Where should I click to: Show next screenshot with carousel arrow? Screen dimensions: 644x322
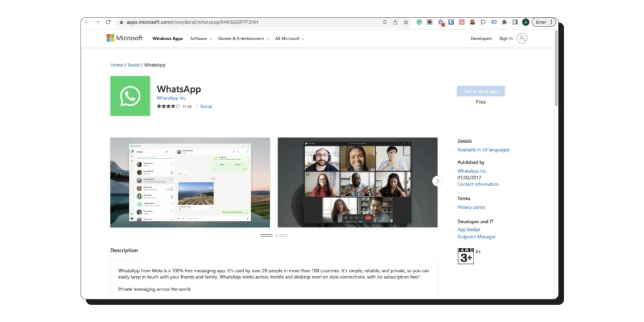coord(437,181)
